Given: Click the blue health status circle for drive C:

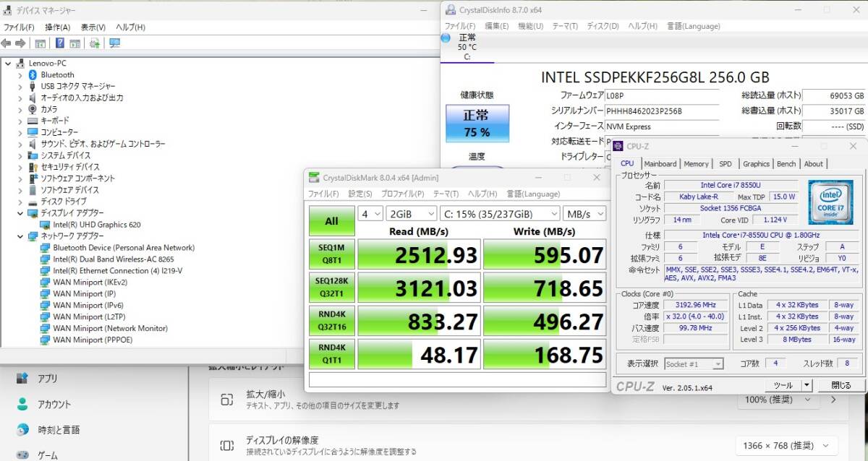Looking at the screenshot, I should pos(446,38).
